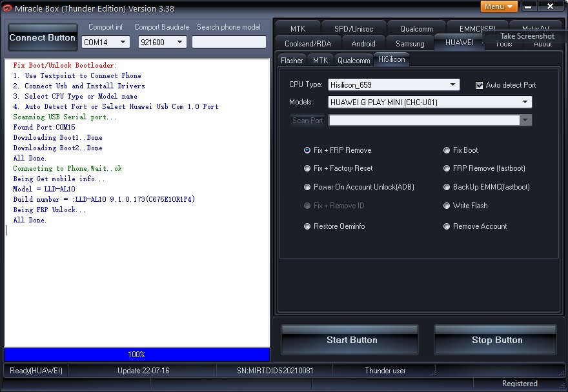Click the 'Found Port:COM15' log line

coord(44,127)
